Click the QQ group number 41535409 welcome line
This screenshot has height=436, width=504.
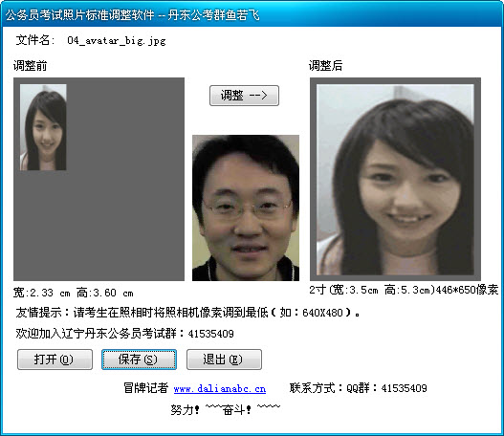point(124,334)
